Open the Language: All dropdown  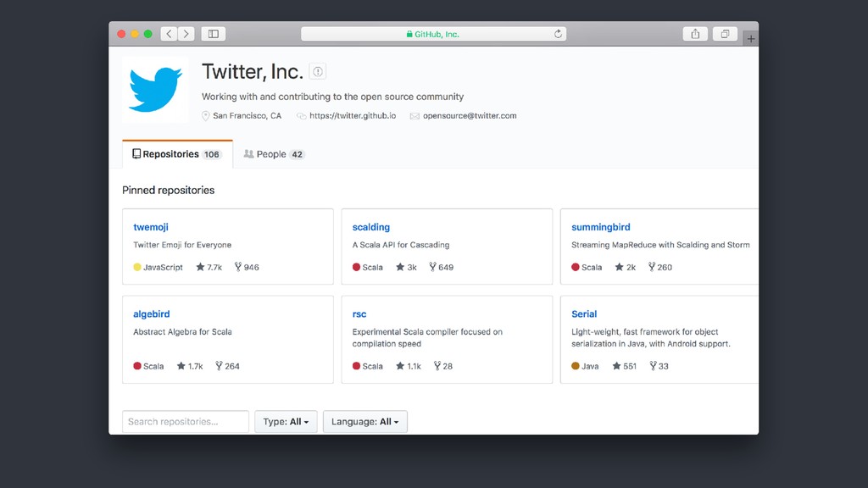coord(364,422)
